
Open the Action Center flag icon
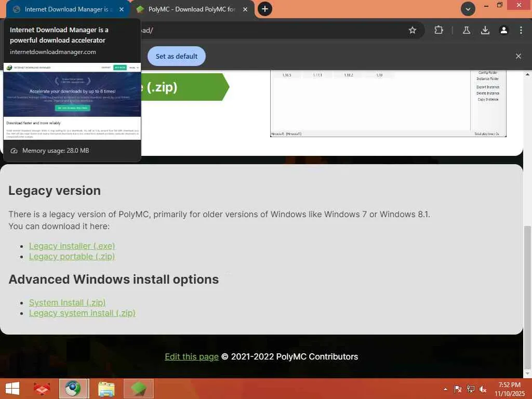pyautogui.click(x=458, y=389)
